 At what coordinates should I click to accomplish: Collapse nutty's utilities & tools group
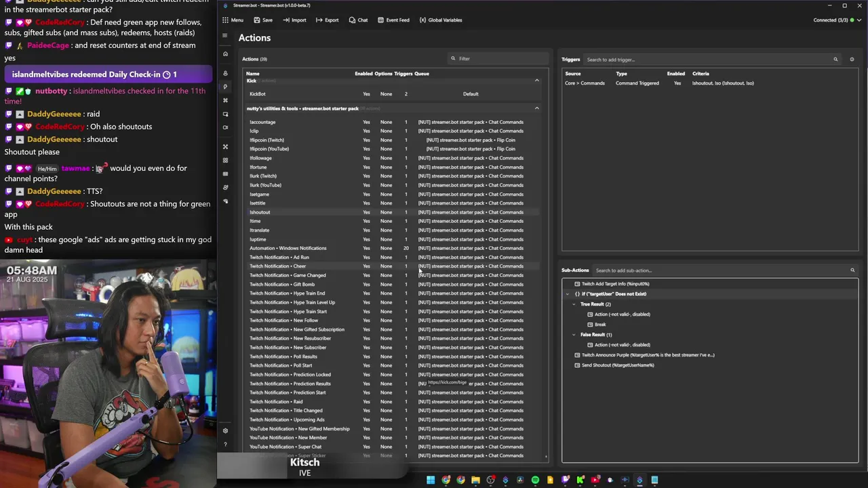click(536, 108)
